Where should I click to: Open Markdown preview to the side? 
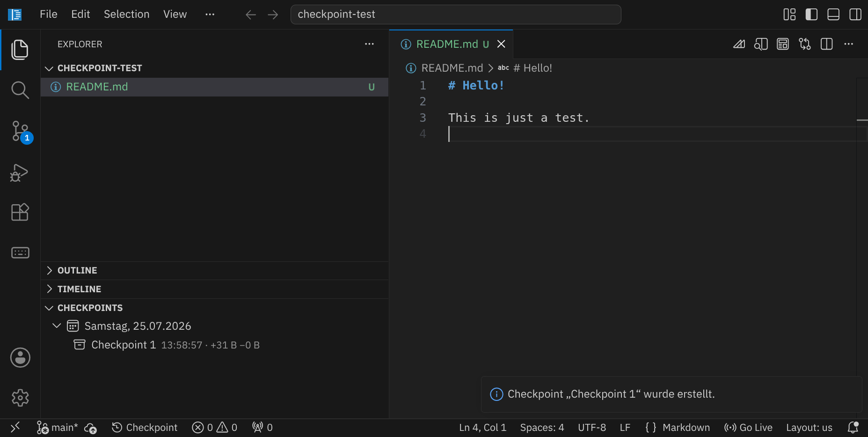pos(761,44)
